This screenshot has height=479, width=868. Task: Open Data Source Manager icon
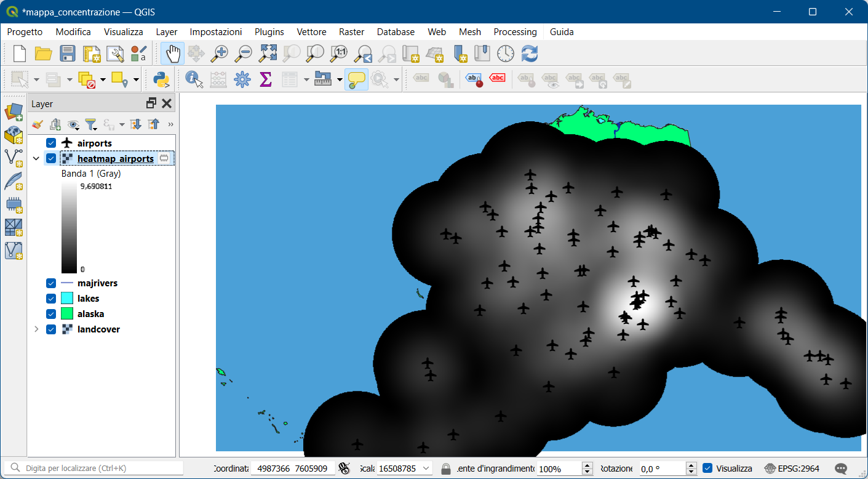pyautogui.click(x=14, y=112)
